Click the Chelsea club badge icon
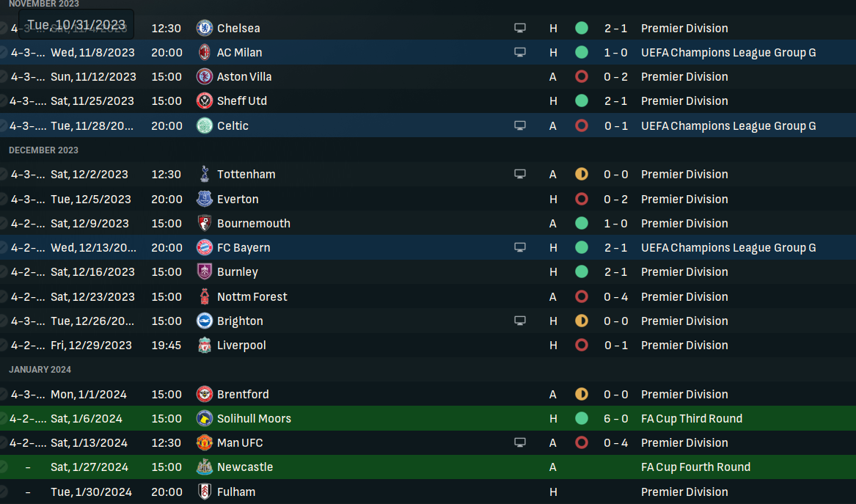856x504 pixels. click(x=204, y=28)
